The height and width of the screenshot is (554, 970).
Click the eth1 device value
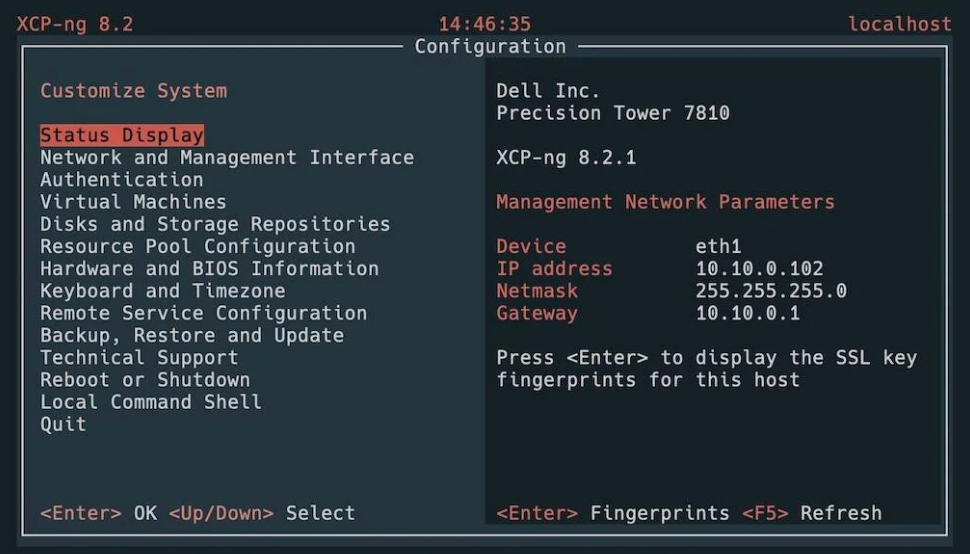coord(718,246)
